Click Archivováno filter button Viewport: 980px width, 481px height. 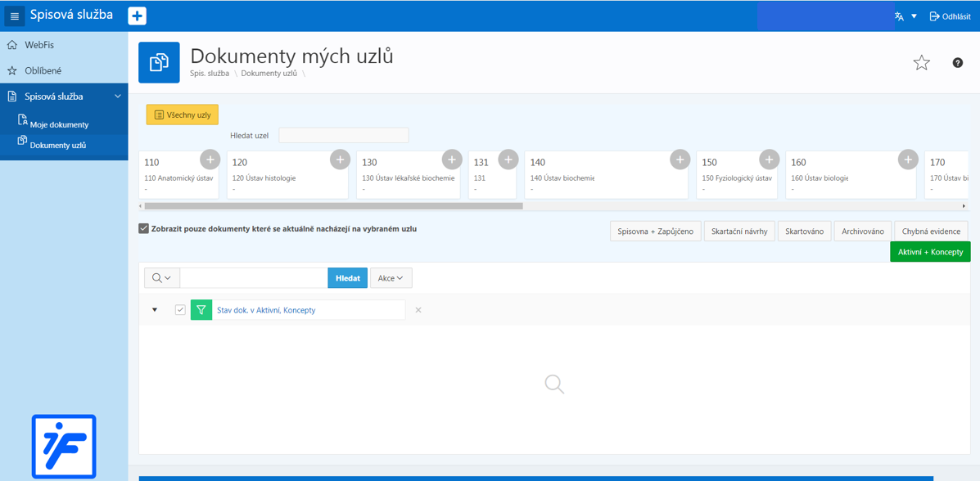(862, 231)
